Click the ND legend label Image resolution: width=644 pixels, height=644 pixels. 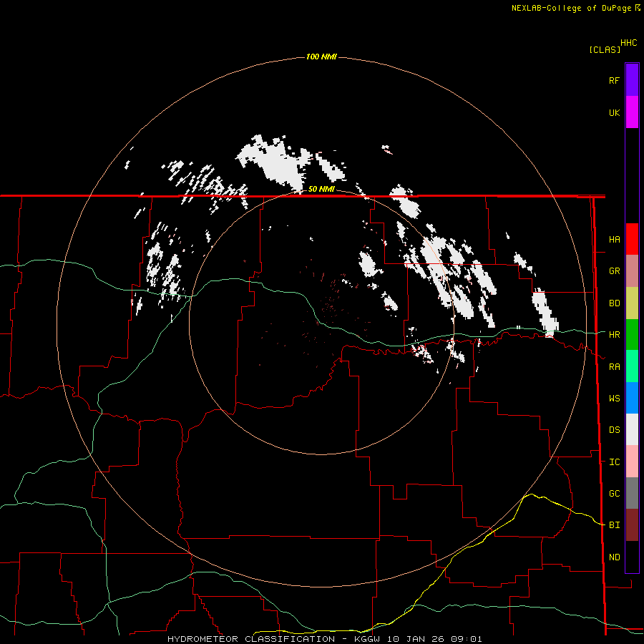coord(614,557)
